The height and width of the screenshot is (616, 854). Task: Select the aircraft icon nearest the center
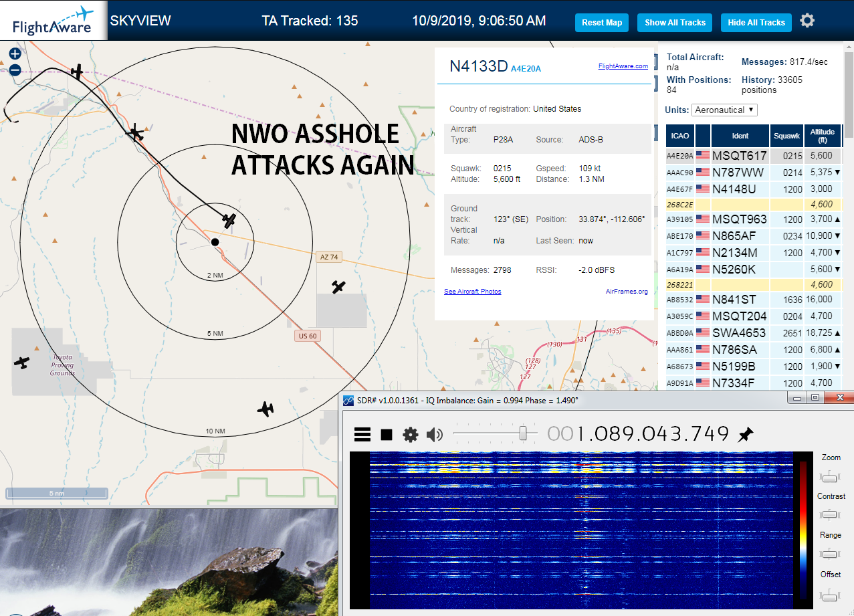tap(229, 220)
